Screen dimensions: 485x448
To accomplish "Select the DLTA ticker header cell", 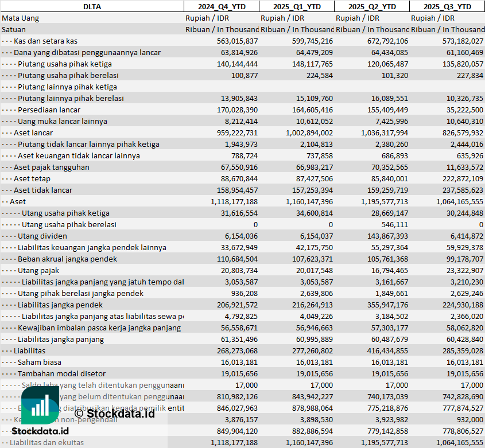I will pyautogui.click(x=92, y=6).
